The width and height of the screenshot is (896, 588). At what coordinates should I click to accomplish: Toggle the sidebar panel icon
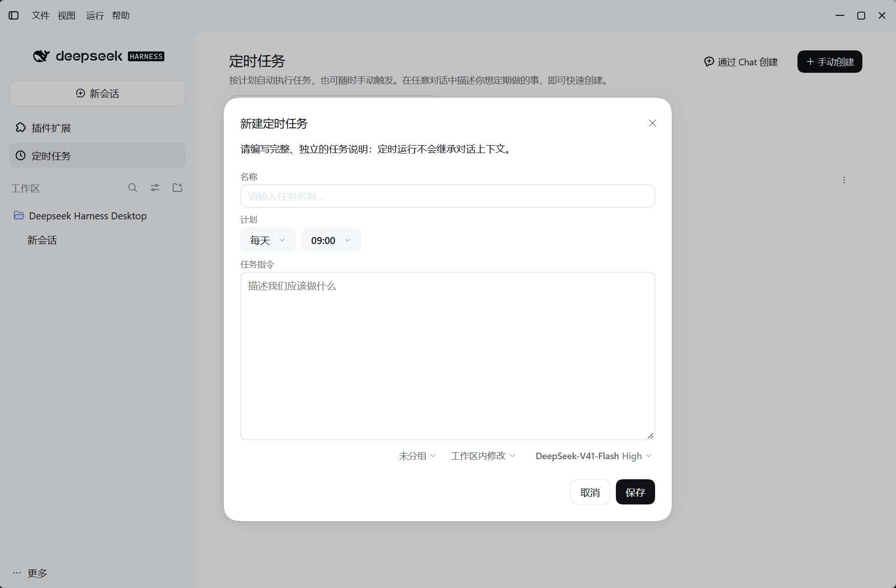click(14, 15)
